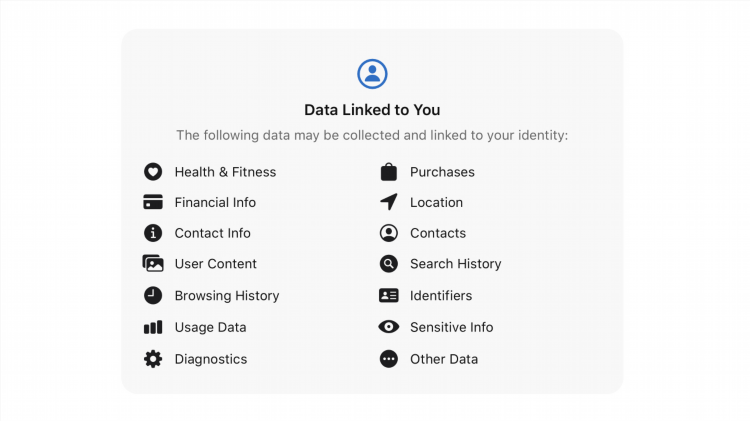Click the Sensitive Info text label

tap(452, 327)
